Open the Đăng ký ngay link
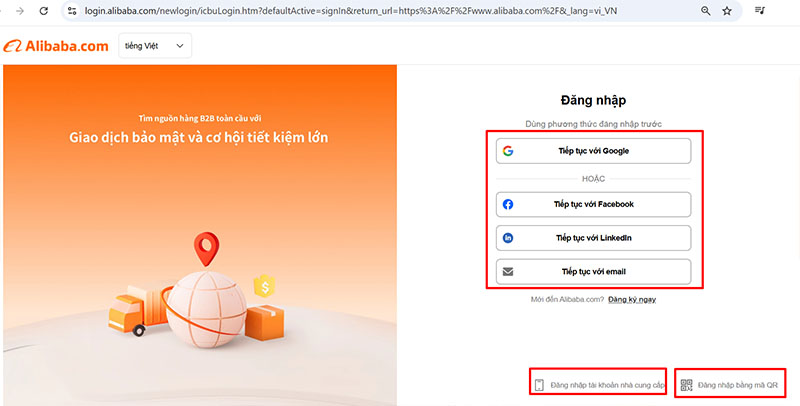The image size is (800, 406). click(x=632, y=299)
